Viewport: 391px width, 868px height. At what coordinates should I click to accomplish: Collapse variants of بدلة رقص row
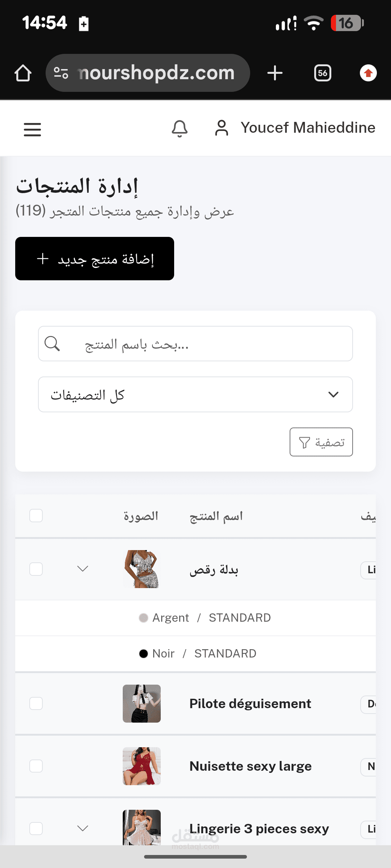[83, 569]
